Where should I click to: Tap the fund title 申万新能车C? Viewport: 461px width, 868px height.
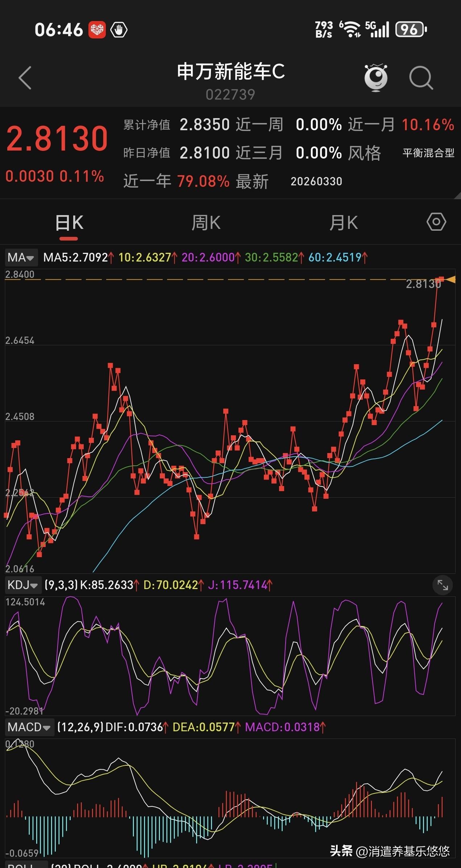click(x=231, y=71)
